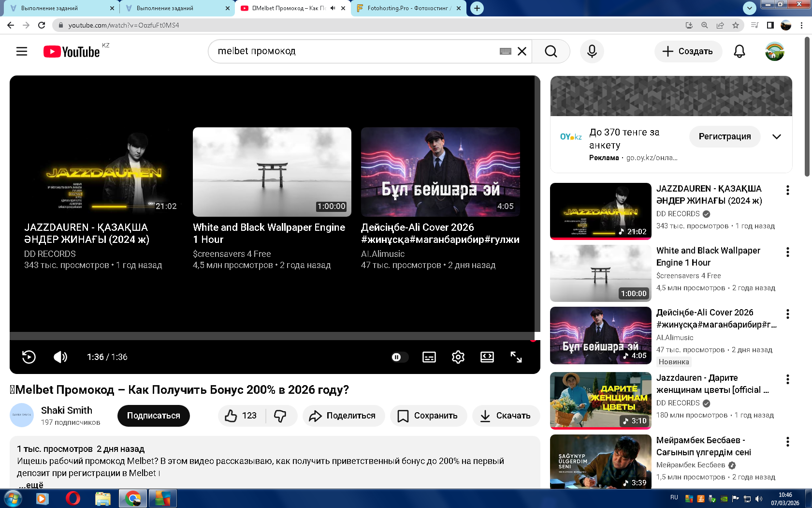Open Opera browser from the taskbar
This screenshot has height=508, width=812.
(x=72, y=498)
